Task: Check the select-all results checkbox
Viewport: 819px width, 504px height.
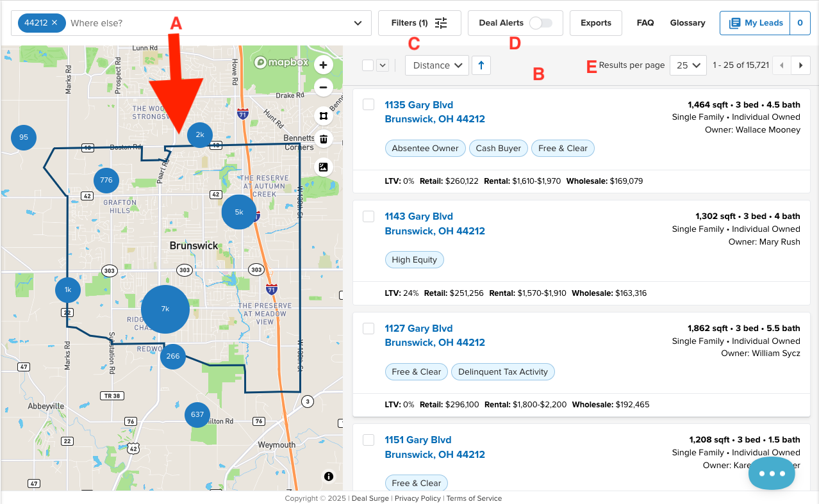Action: pyautogui.click(x=367, y=65)
